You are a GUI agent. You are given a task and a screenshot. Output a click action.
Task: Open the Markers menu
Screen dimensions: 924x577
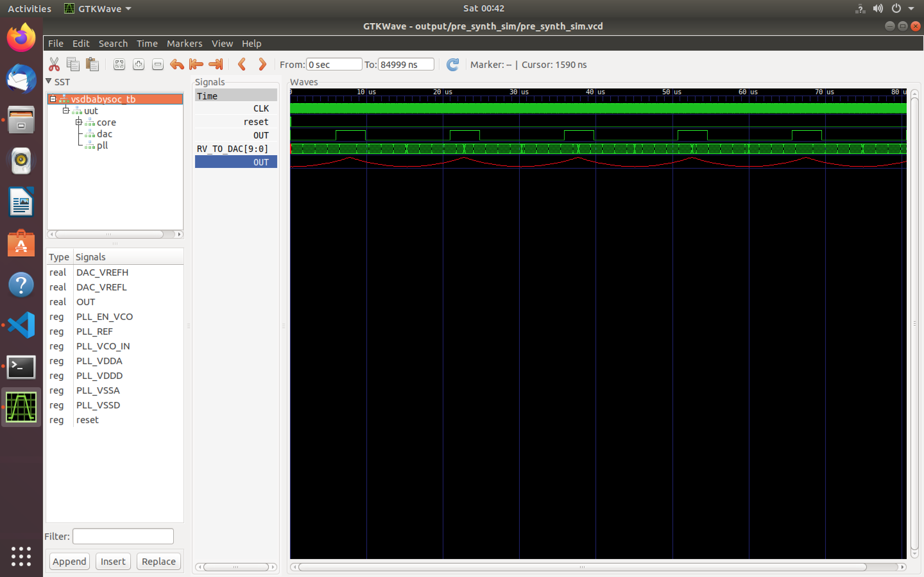(184, 44)
